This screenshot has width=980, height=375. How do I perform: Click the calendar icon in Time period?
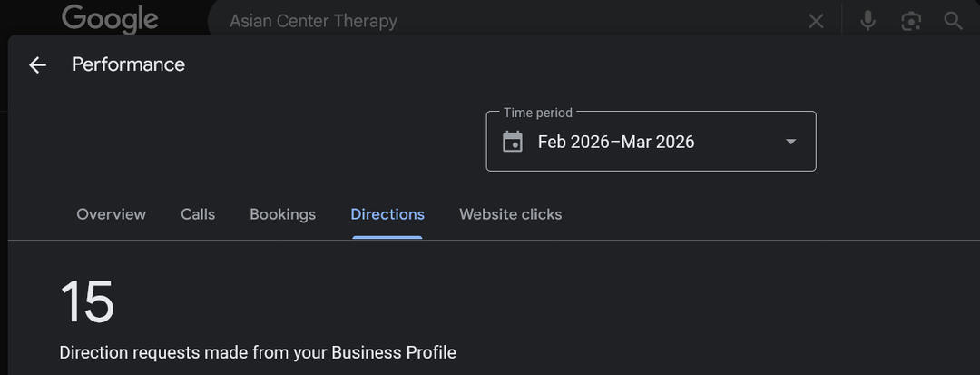coord(513,142)
